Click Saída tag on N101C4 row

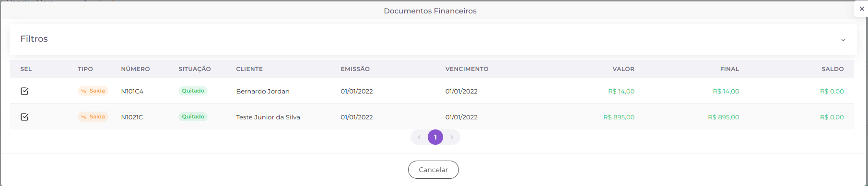[x=93, y=91]
